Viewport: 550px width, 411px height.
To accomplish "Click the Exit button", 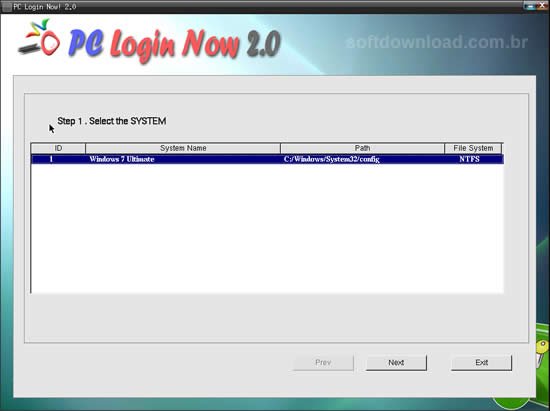I will 481,362.
